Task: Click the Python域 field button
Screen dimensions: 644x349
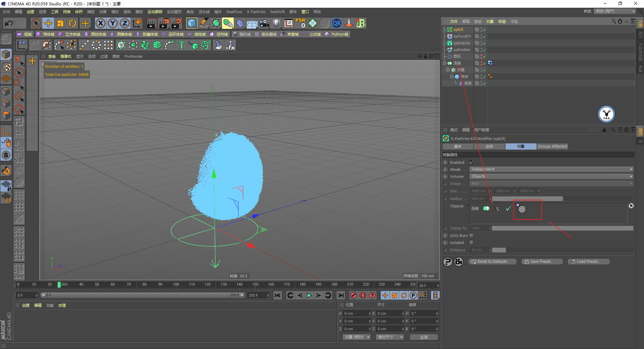Action: [337, 34]
